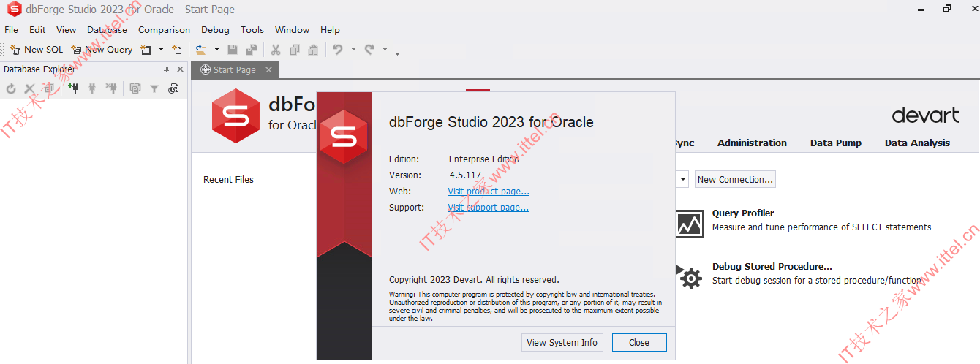Open the Database menu
Viewport: 980px width, 364px height.
tap(108, 30)
